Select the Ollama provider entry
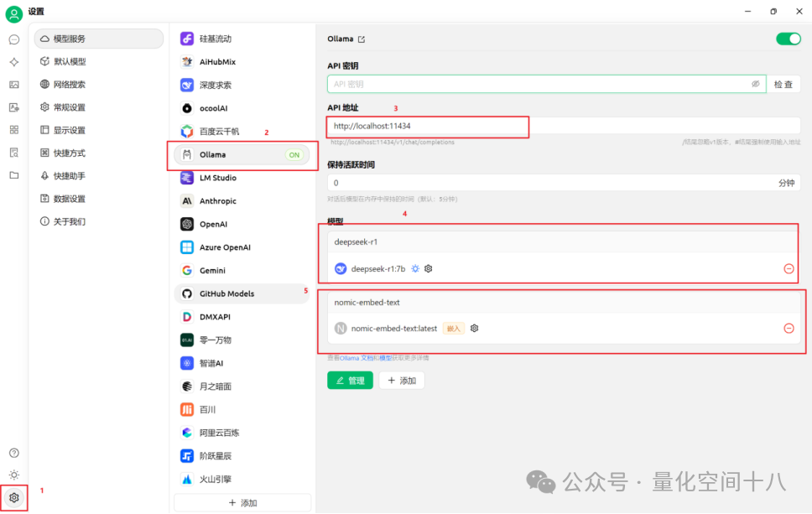 [242, 155]
